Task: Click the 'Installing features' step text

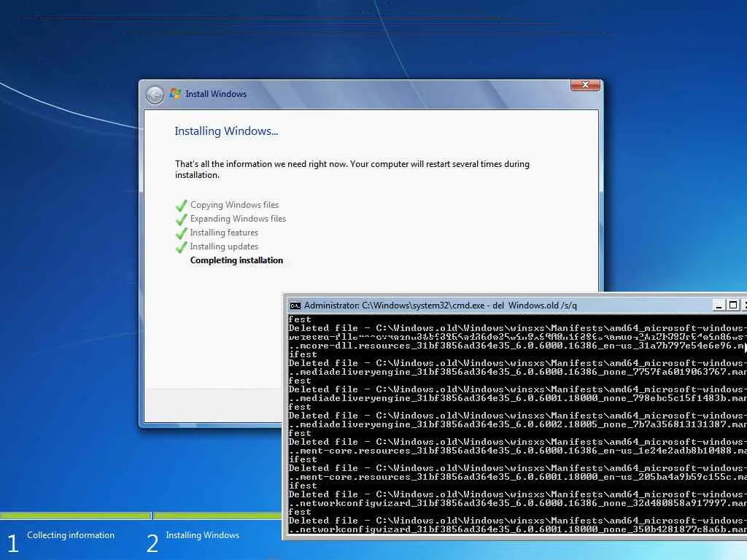Action: 224,233
